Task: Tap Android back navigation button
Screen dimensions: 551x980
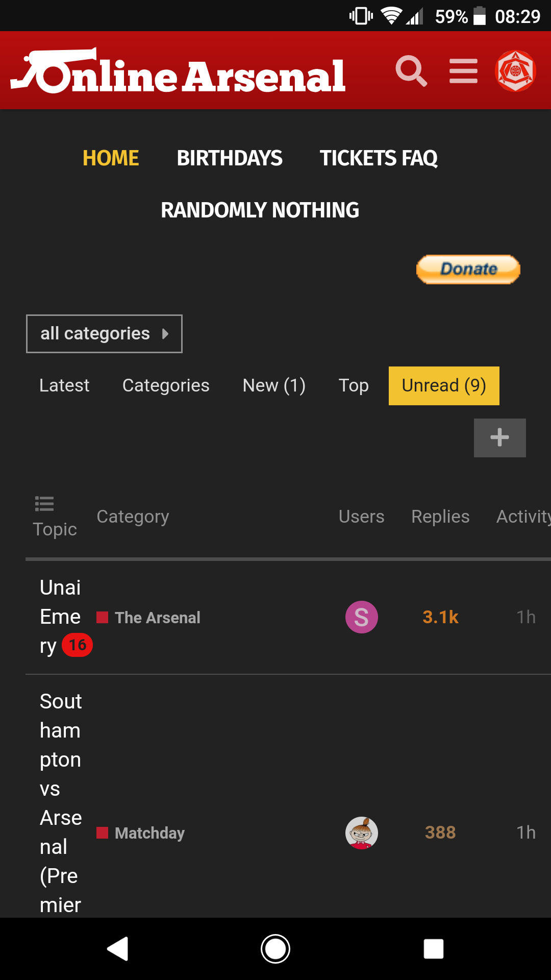Action: click(x=118, y=949)
